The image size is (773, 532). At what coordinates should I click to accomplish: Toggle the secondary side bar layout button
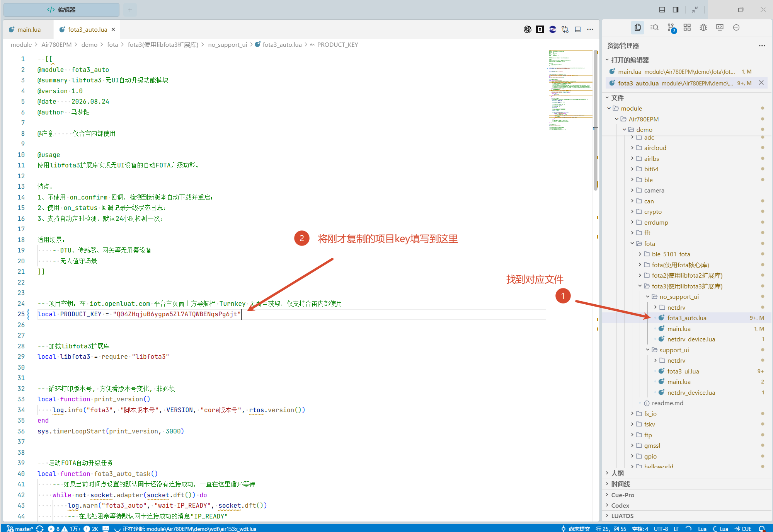pos(676,10)
